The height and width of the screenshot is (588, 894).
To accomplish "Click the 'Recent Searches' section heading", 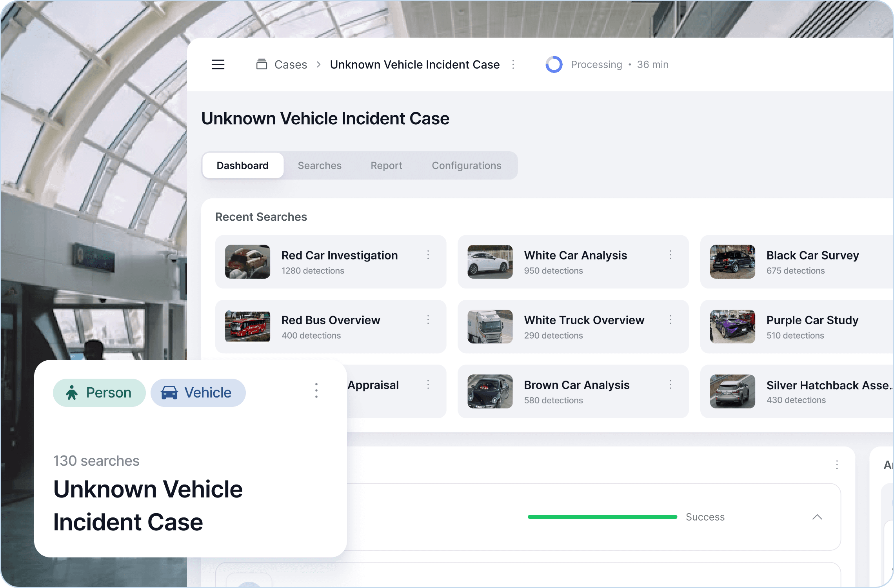I will (261, 217).
